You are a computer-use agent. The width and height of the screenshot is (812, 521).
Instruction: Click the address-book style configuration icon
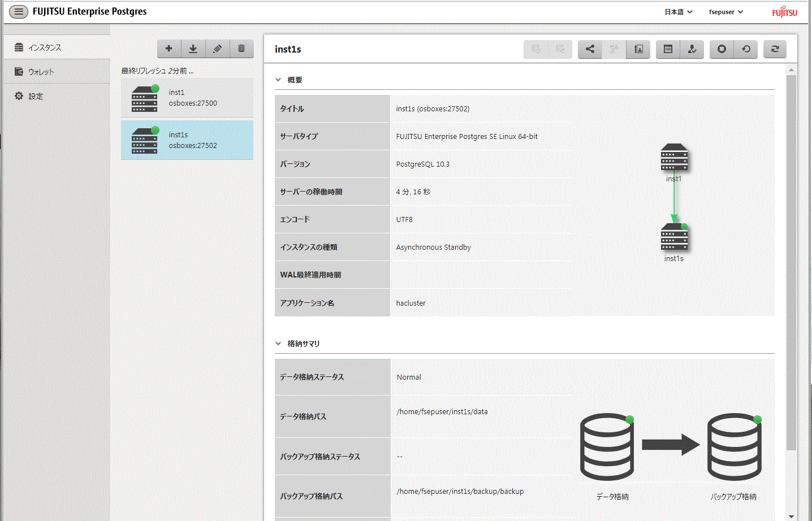[x=638, y=49]
